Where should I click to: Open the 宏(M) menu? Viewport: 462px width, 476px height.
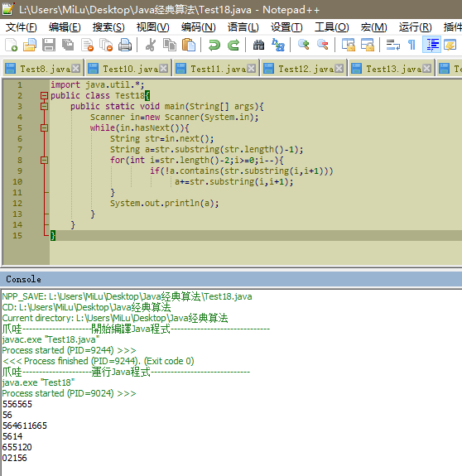[x=373, y=27]
